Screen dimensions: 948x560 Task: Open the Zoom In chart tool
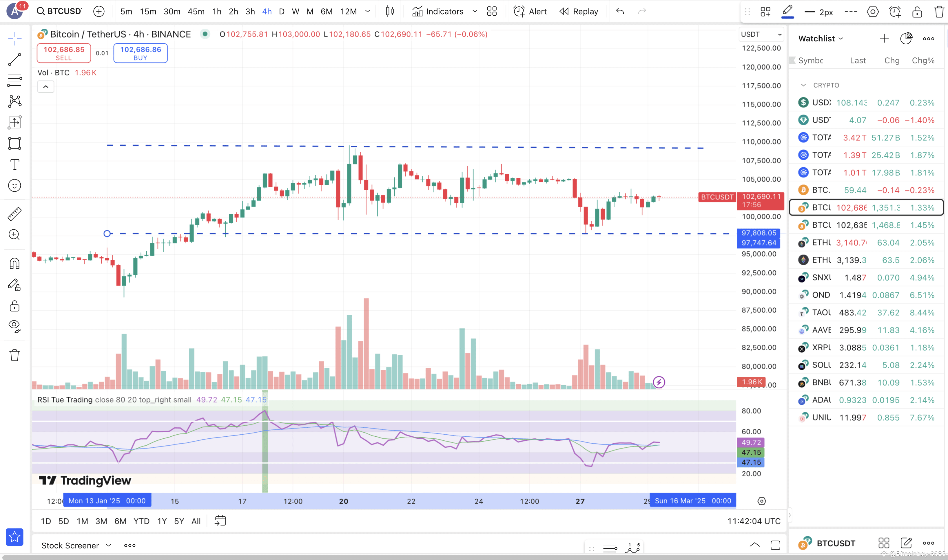coord(14,235)
